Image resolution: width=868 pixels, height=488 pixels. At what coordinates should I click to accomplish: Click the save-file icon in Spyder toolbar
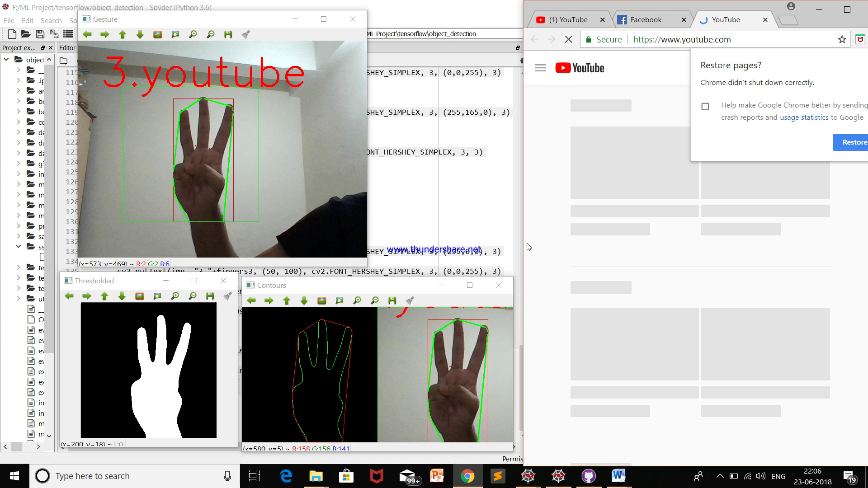(40, 34)
